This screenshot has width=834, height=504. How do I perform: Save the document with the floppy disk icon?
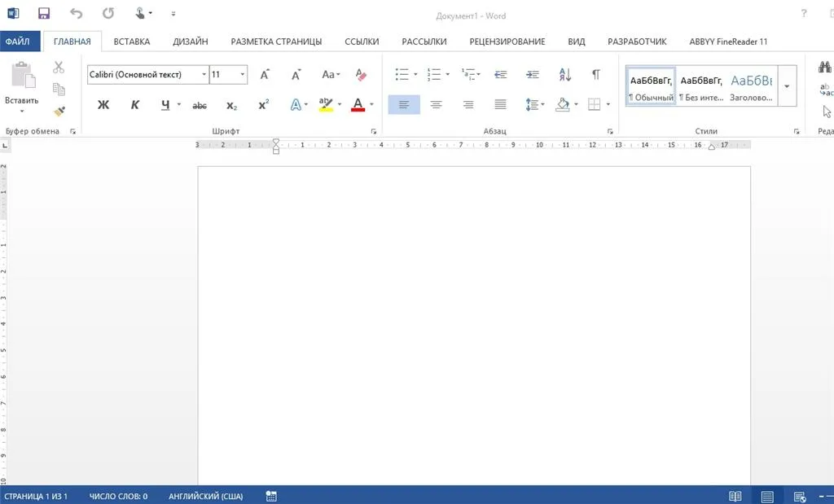pyautogui.click(x=44, y=13)
